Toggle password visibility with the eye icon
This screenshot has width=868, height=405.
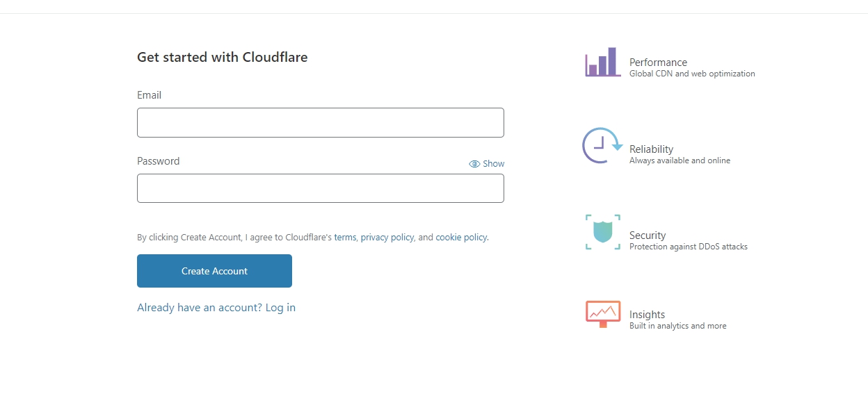[x=475, y=164]
